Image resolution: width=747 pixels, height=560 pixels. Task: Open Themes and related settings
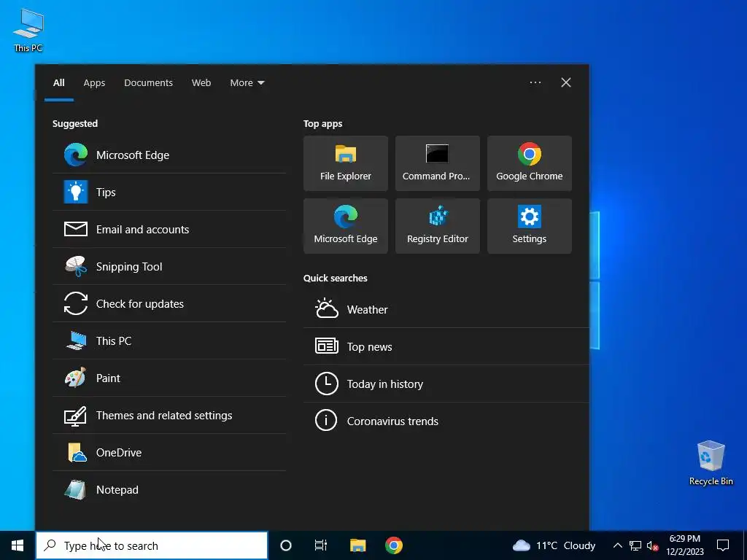click(x=169, y=415)
